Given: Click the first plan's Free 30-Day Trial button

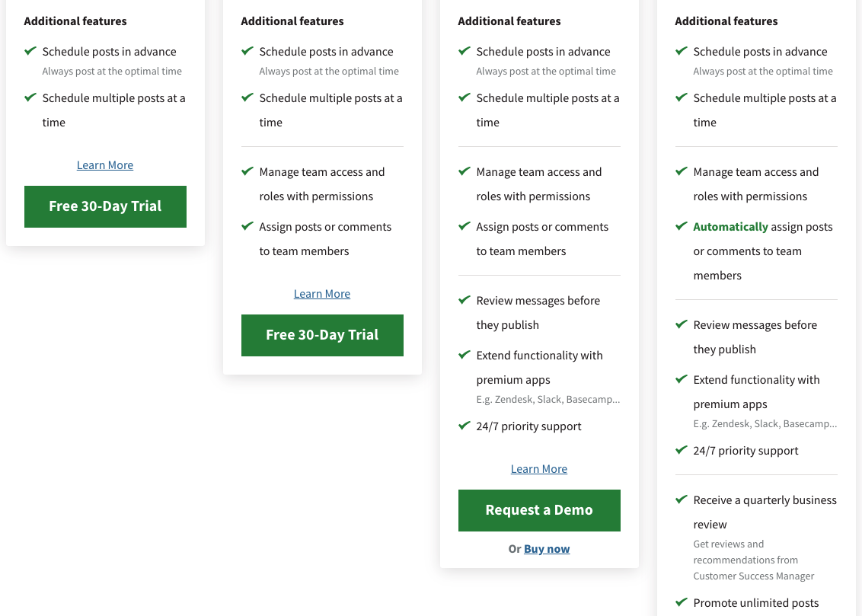Looking at the screenshot, I should 105,206.
